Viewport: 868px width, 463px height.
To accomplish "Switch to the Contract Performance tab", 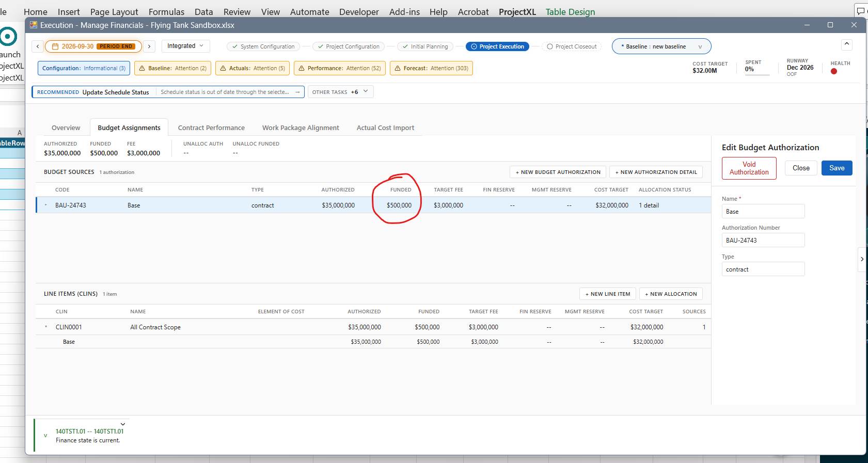I will pos(211,127).
